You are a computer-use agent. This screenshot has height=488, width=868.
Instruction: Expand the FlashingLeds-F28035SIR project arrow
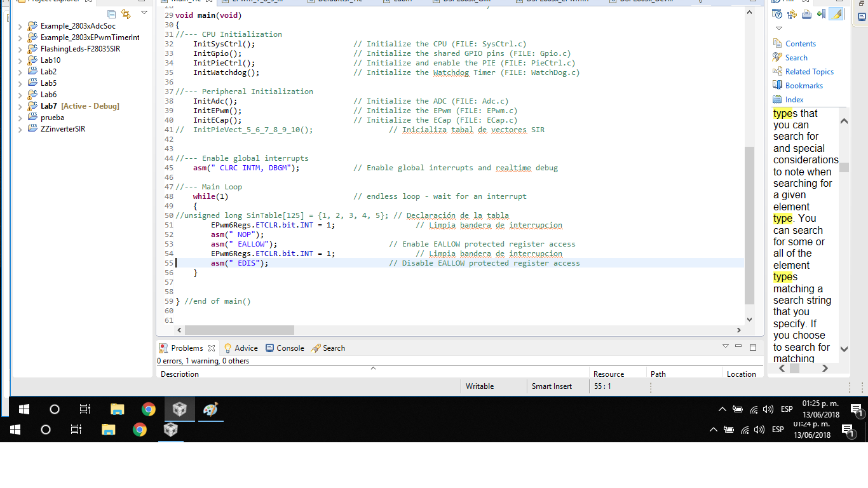pyautogui.click(x=20, y=49)
